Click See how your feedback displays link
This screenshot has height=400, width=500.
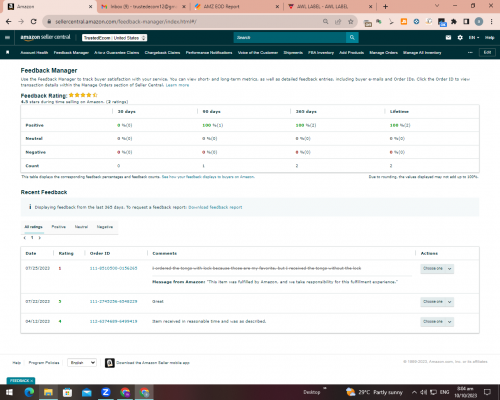coord(208,177)
